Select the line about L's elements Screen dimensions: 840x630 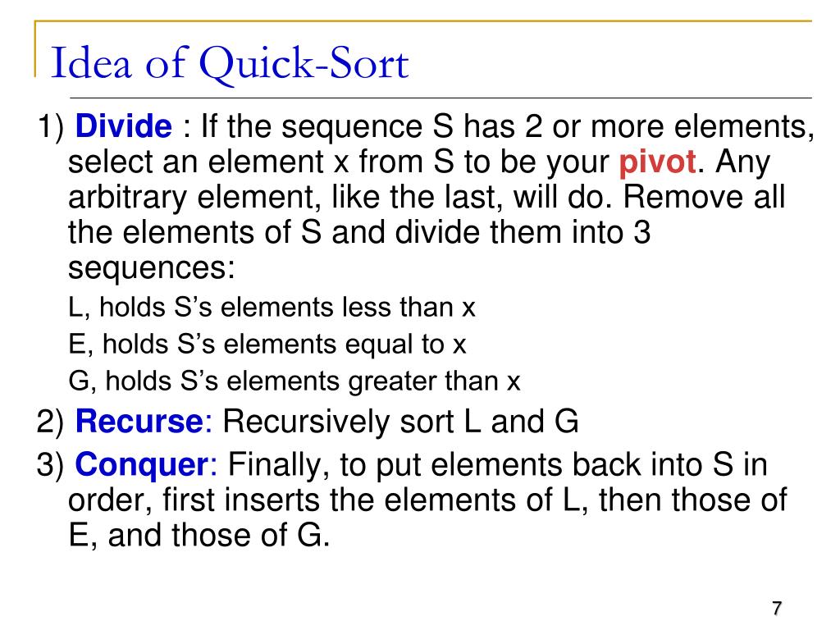tap(272, 308)
